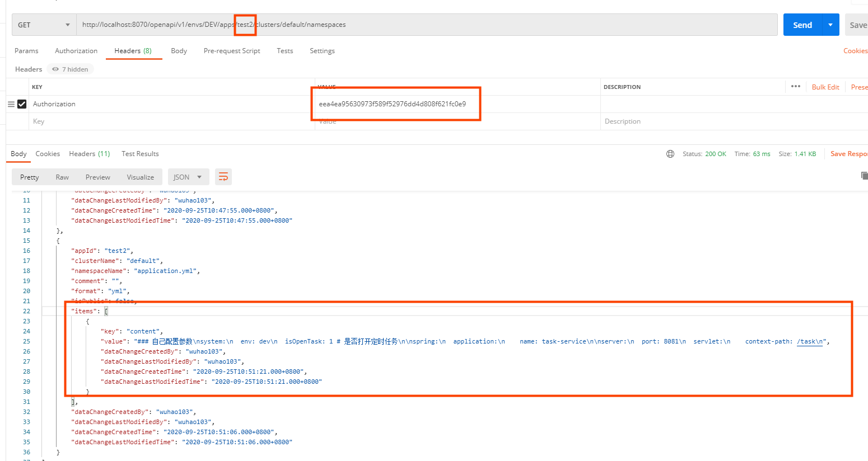
Task: Toggle line wrapping icon beside the JSON dropdown
Action: pos(223,176)
